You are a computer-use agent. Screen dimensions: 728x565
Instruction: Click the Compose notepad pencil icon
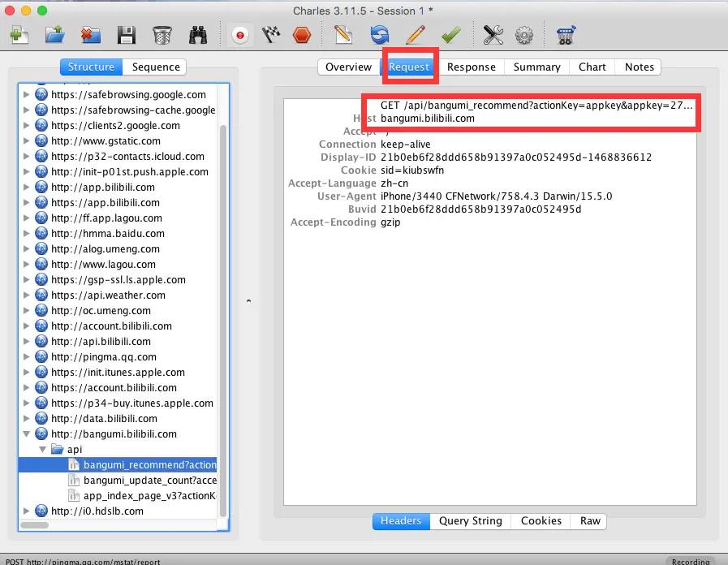[x=343, y=35]
